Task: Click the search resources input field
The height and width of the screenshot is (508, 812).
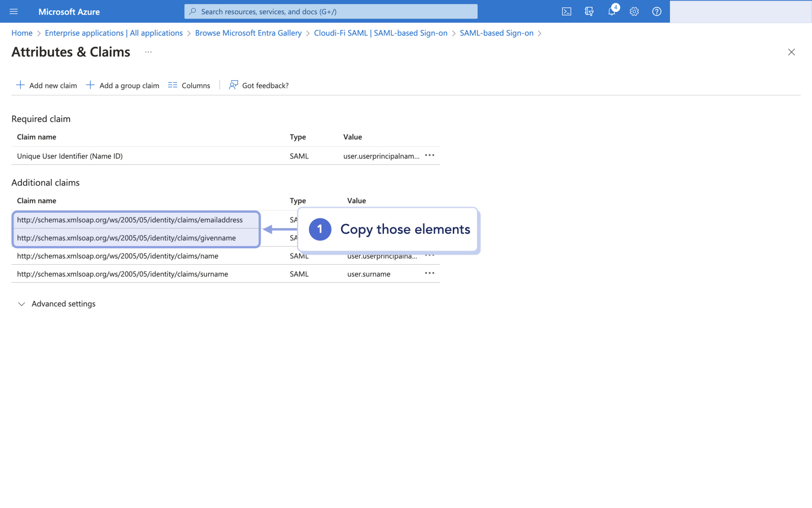Action: pos(330,11)
